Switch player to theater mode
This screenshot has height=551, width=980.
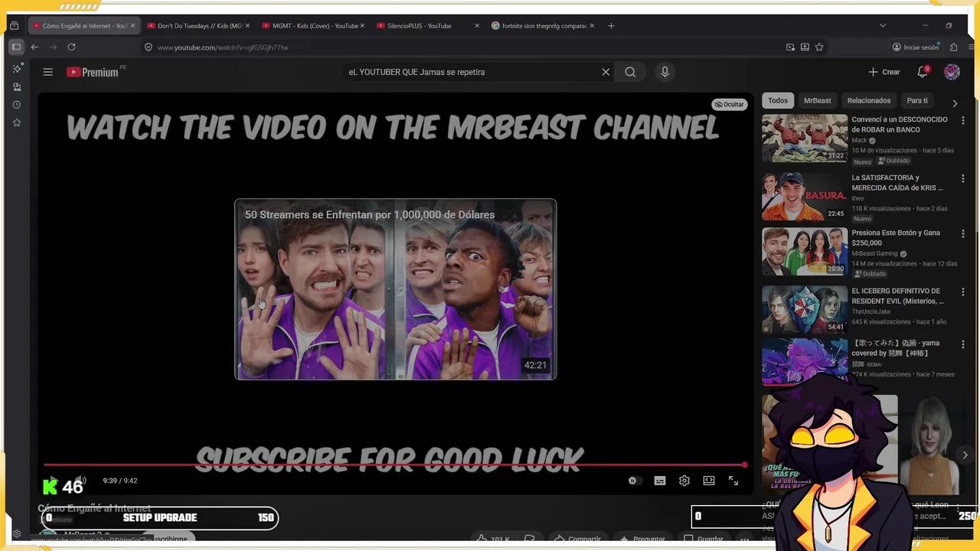point(709,481)
